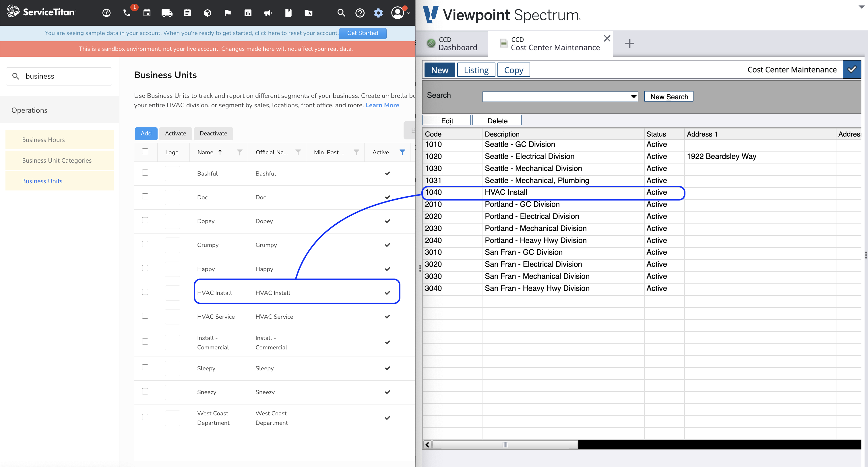868x467 pixels.
Task: Open Business Unit Categories in sidebar
Action: (60, 161)
